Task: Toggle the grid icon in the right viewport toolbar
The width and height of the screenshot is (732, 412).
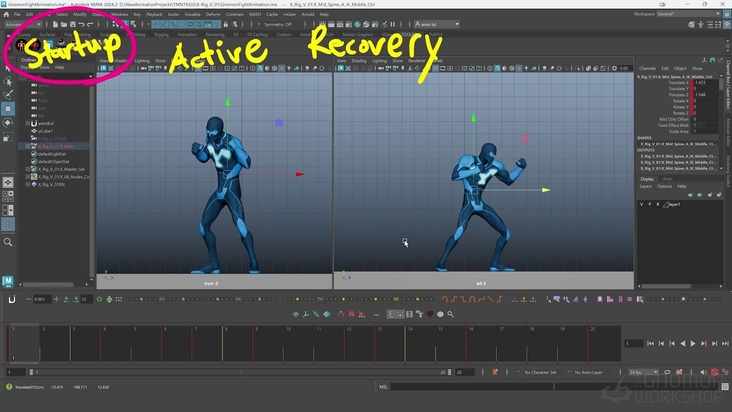Action: point(436,68)
